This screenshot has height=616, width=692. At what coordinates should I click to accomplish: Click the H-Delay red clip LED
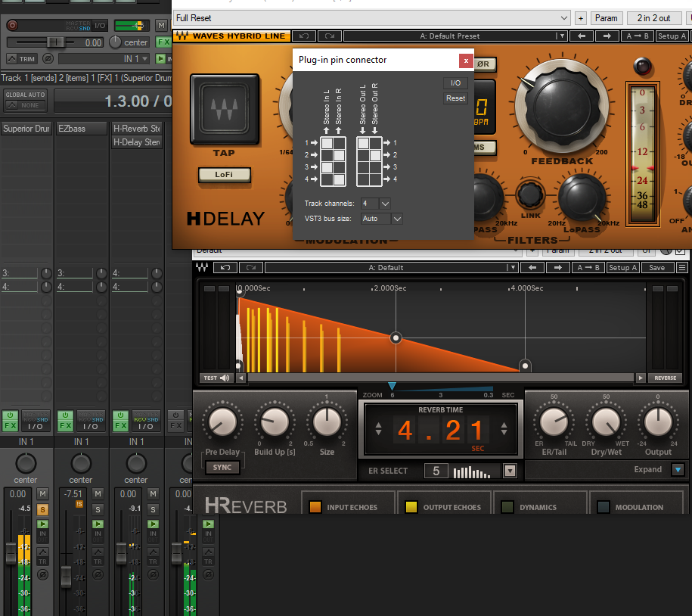click(x=642, y=67)
